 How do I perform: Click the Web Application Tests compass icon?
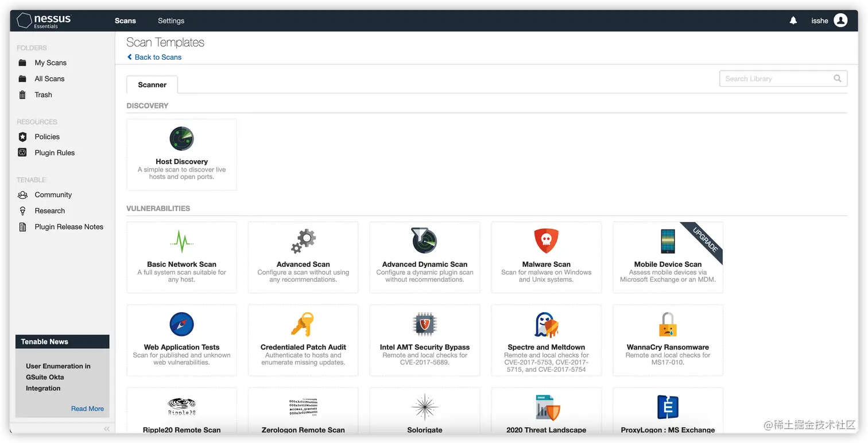181,324
